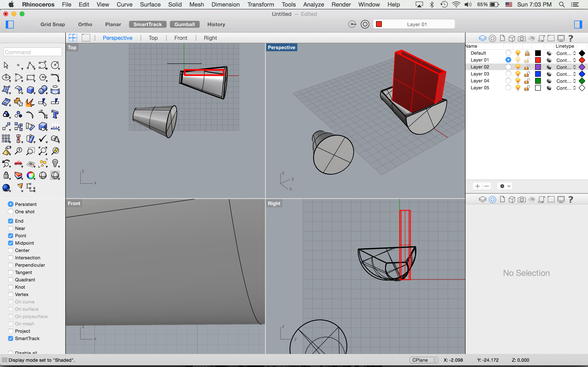Check the Center object snap
This screenshot has width=588, height=367.
pyautogui.click(x=10, y=251)
